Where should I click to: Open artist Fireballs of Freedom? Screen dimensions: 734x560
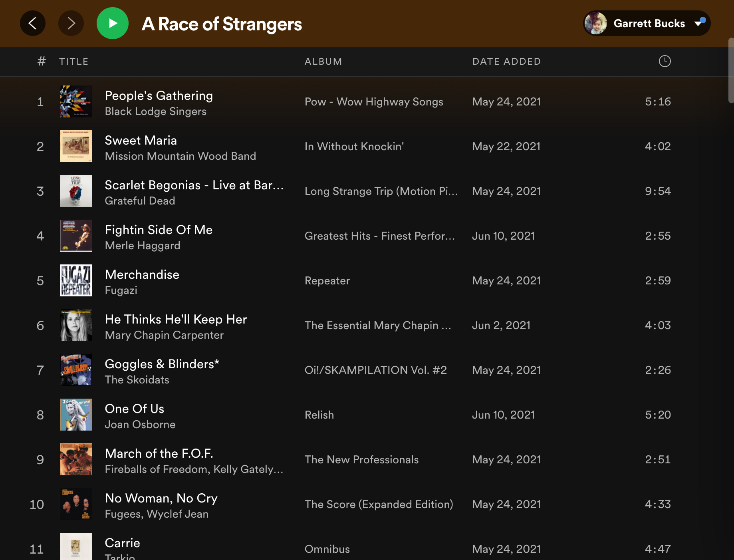click(157, 469)
